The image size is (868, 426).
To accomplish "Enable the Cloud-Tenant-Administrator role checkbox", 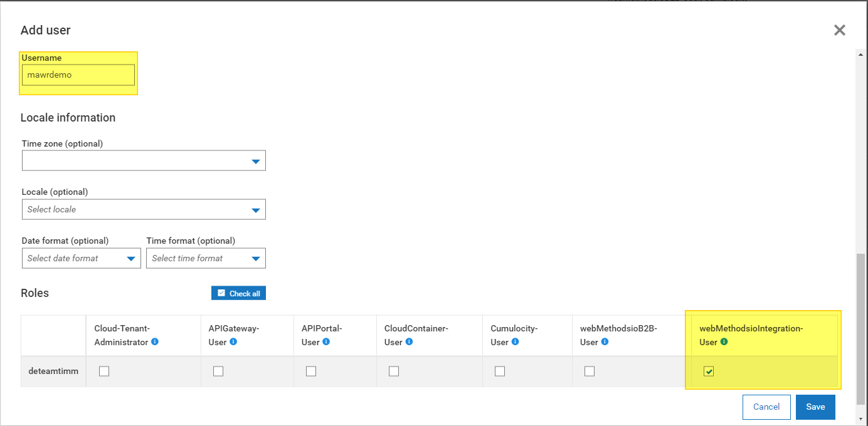I will (x=104, y=371).
